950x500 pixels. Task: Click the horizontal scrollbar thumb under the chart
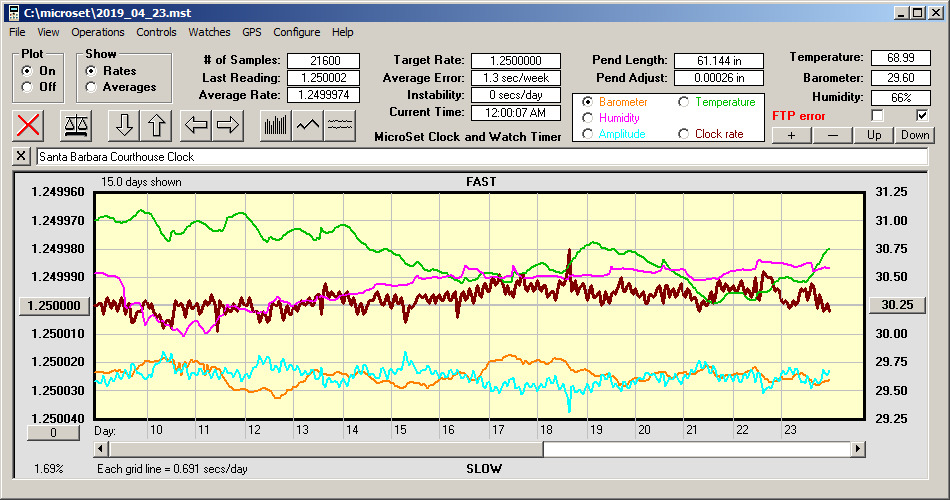pyautogui.click(x=327, y=449)
